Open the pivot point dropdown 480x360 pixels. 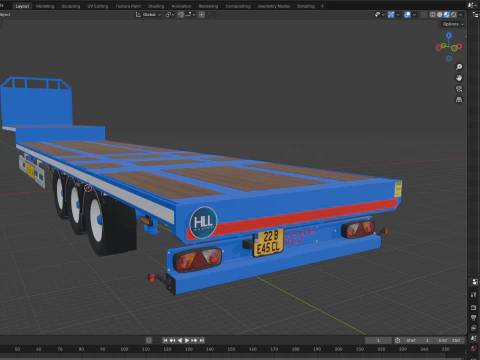point(170,15)
